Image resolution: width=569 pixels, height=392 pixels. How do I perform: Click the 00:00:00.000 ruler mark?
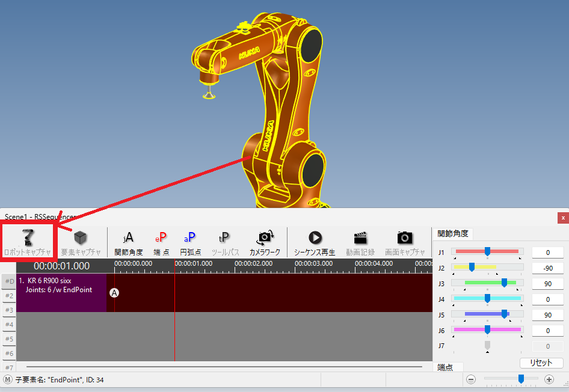click(x=133, y=263)
